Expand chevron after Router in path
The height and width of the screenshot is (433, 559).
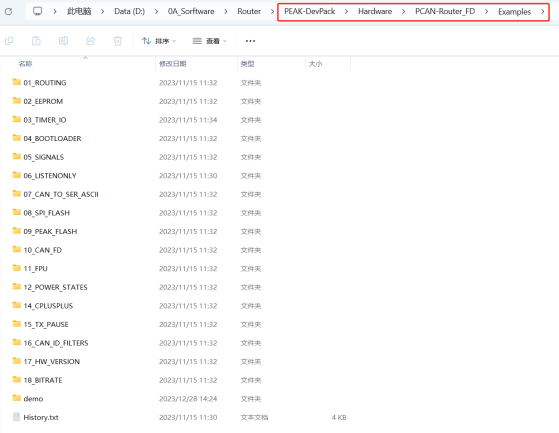click(x=272, y=12)
